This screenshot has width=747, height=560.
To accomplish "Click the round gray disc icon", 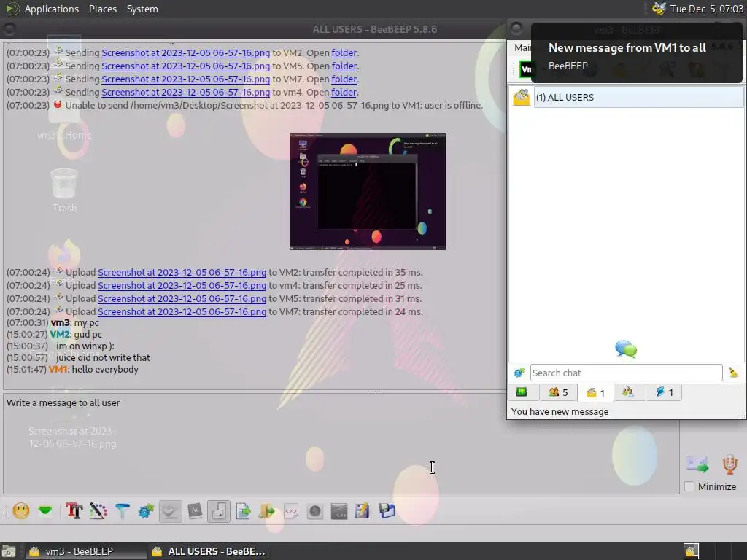I will pos(315,511).
